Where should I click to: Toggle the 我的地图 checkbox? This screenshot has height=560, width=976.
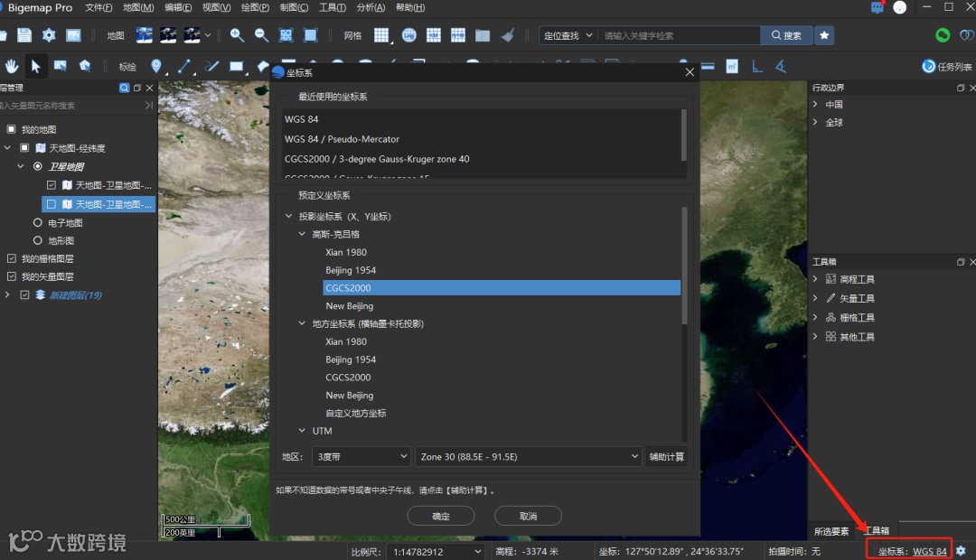[x=11, y=129]
